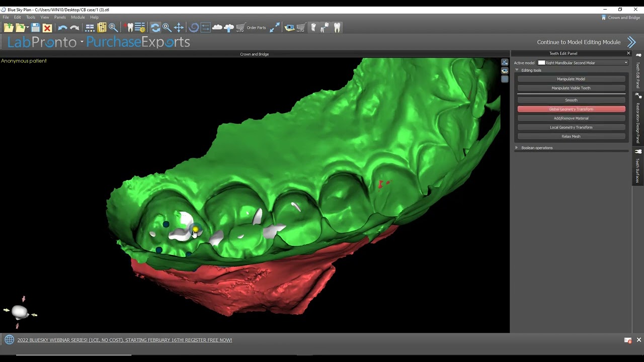644x362 pixels.
Task: Click the open folder icon in toolbar
Action: click(20, 28)
